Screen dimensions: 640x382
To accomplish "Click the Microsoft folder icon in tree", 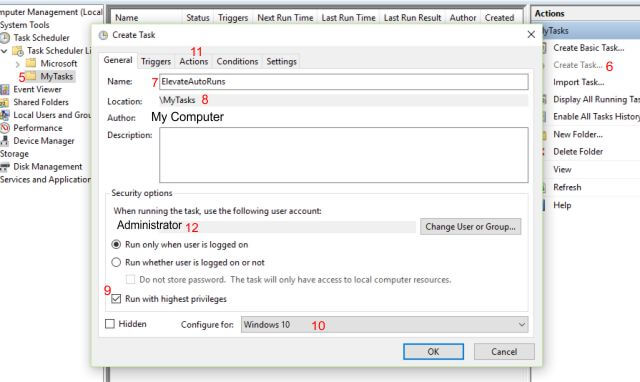I will [x=31, y=63].
